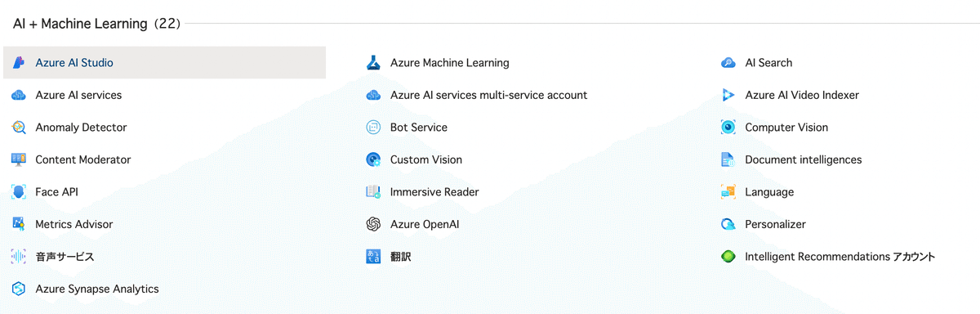Open the 音声サービス entry
This screenshot has height=314, width=980.
point(65,257)
